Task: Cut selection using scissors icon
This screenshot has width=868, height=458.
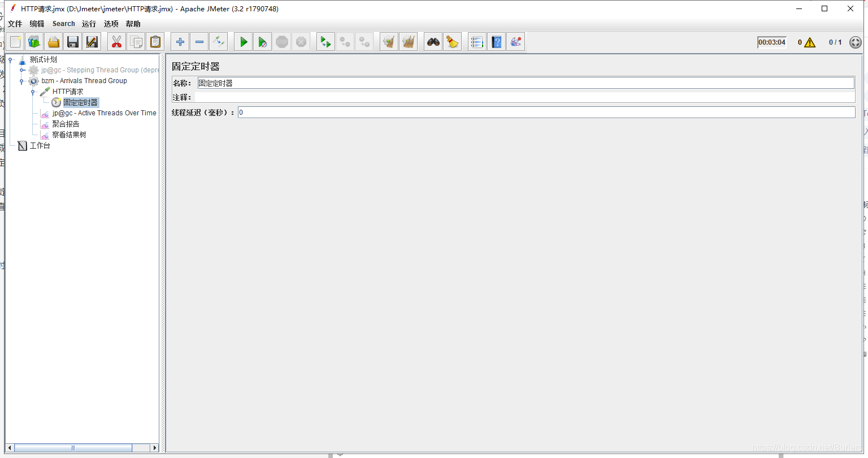Action: coord(117,42)
